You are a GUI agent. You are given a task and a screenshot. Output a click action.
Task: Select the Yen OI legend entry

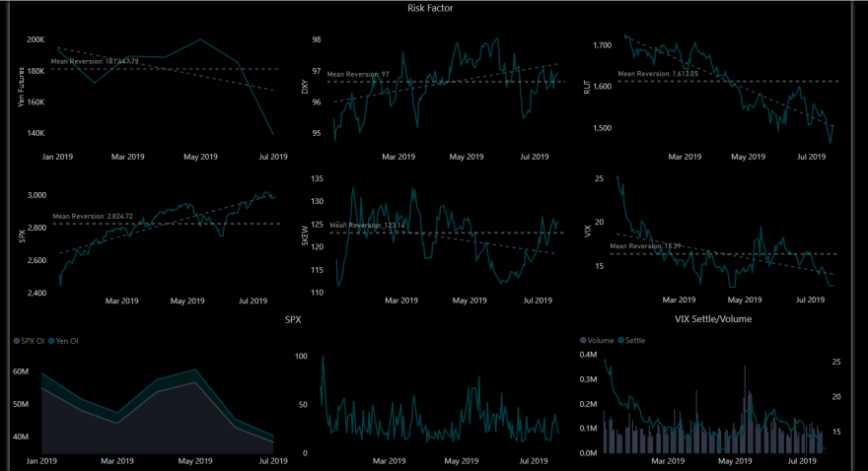64,341
